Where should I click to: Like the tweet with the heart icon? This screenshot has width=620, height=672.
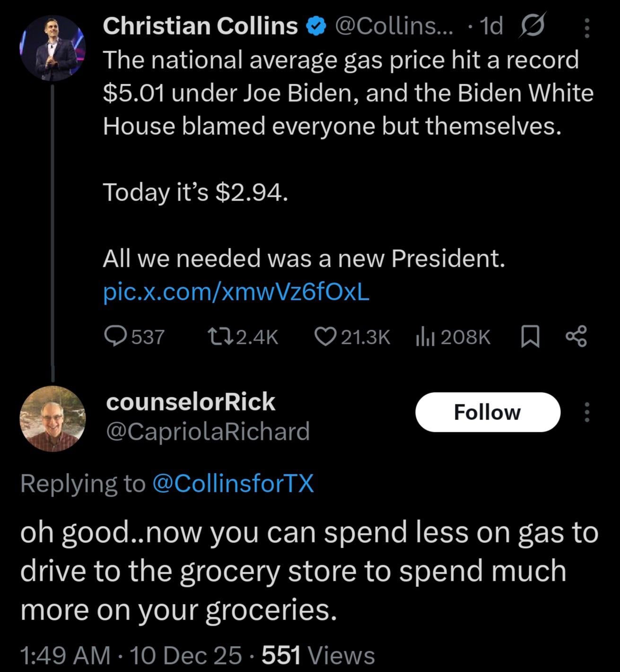point(325,336)
